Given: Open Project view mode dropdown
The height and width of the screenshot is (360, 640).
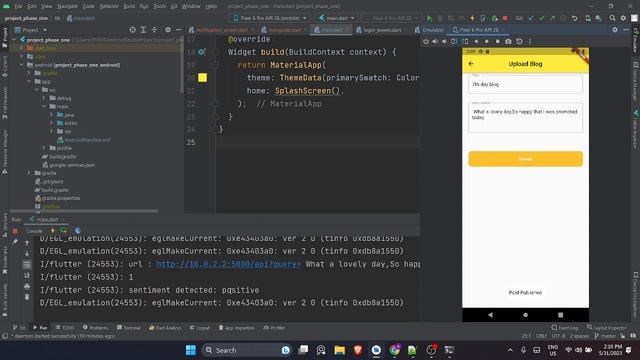Looking at the screenshot, I should tap(31, 30).
